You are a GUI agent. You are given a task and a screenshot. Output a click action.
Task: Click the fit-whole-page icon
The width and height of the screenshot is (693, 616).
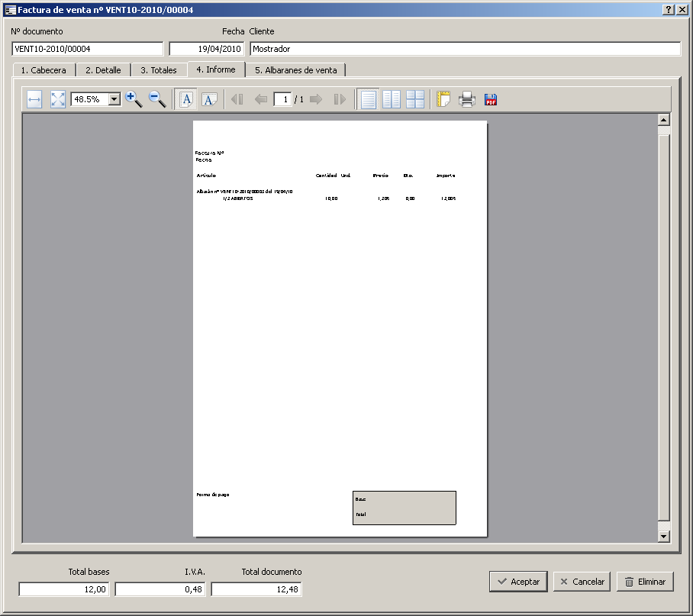coord(58,99)
